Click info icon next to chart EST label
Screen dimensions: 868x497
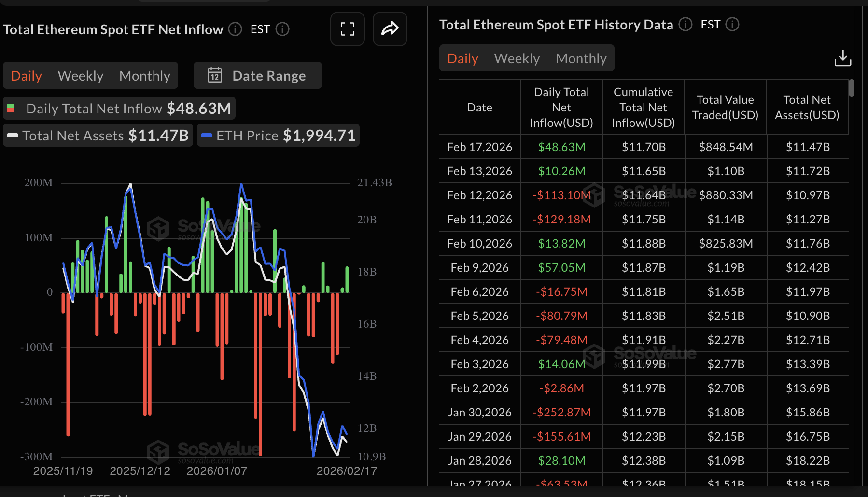[282, 29]
